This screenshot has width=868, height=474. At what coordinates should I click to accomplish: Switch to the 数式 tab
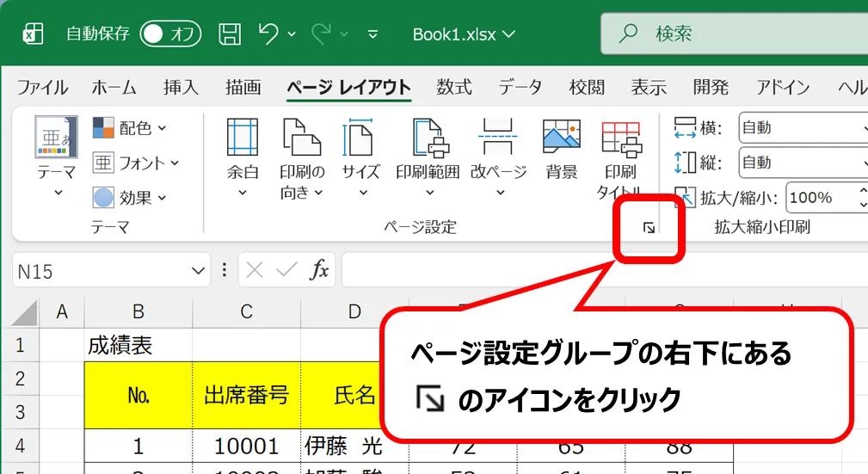[453, 87]
